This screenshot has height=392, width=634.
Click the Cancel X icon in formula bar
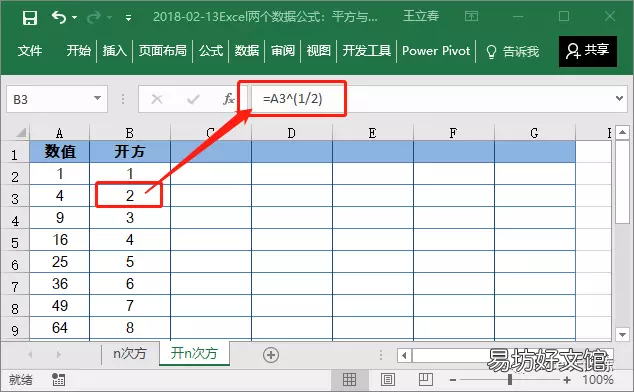tap(156, 99)
